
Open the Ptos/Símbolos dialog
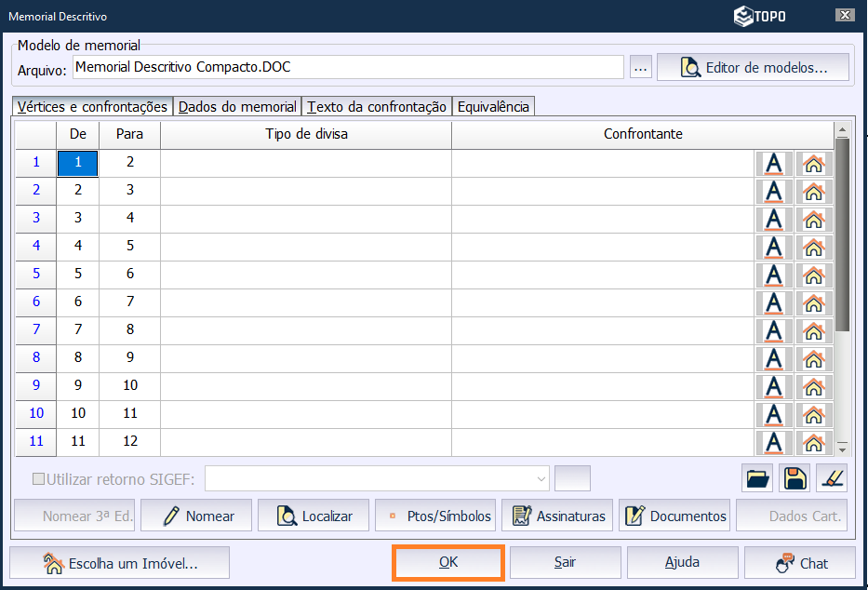tap(435, 516)
